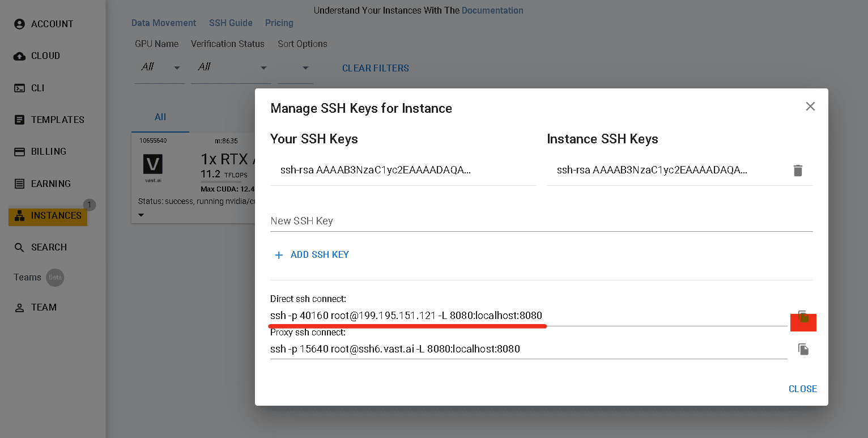
Task: Switch to the SSH Guide tab
Action: click(231, 23)
